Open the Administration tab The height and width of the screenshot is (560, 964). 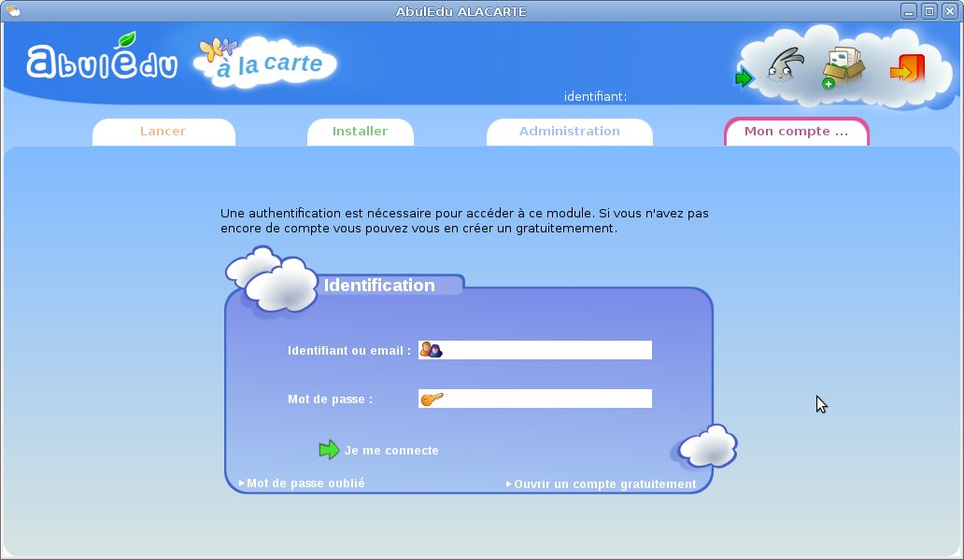(569, 132)
